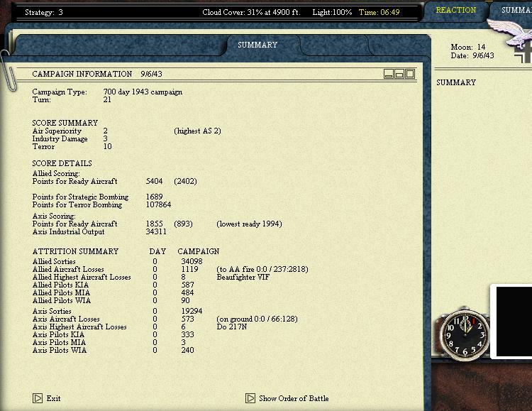The height and width of the screenshot is (411, 532).
Task: Click Axis Sorties campaign total 19294
Action: [x=192, y=311]
